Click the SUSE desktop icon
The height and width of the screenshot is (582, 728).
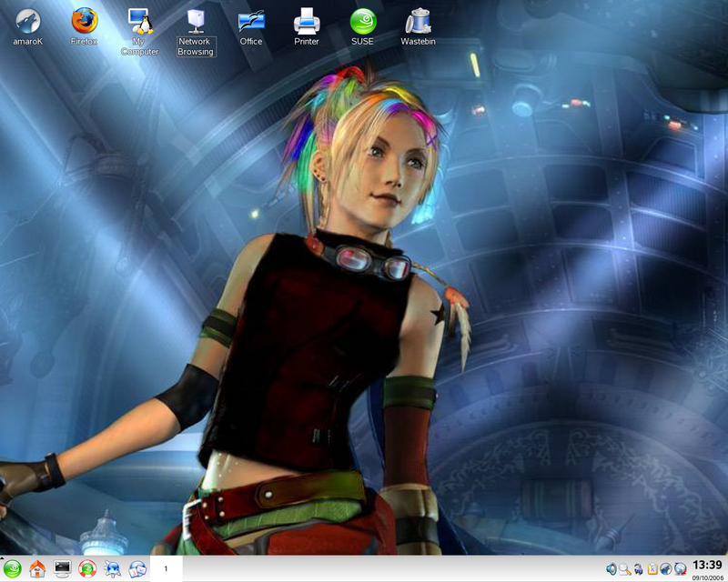point(362,27)
